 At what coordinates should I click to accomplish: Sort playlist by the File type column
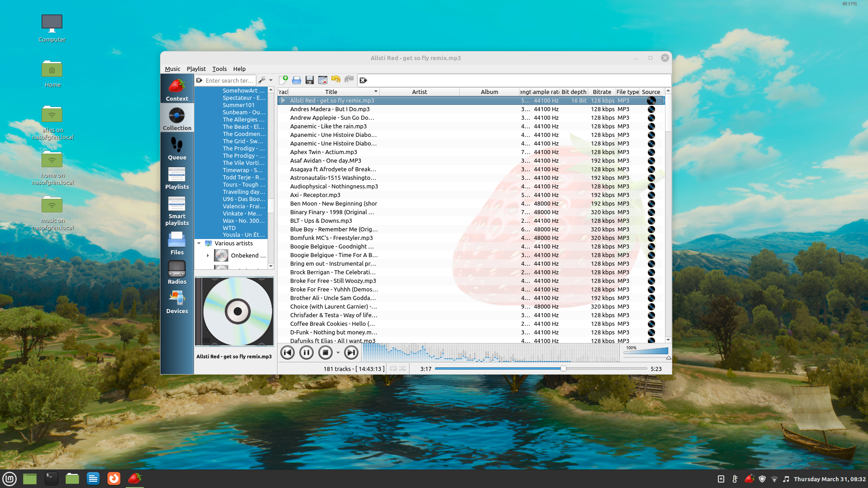point(627,92)
